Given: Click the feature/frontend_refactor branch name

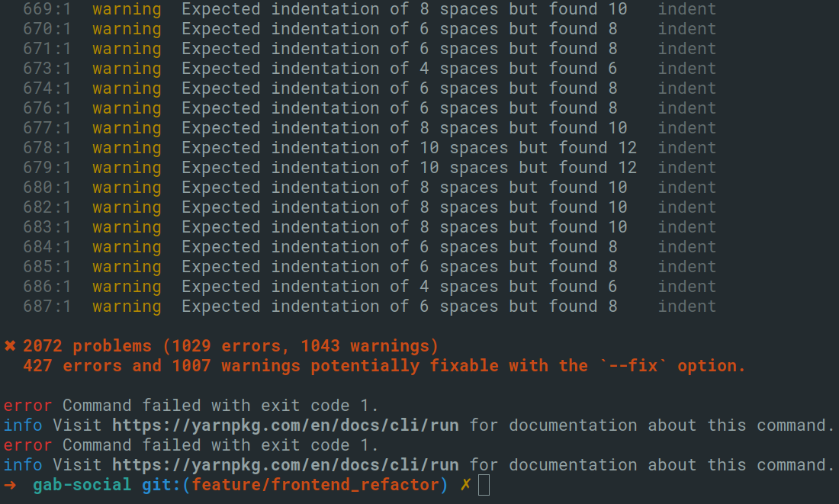Looking at the screenshot, I should (x=315, y=485).
